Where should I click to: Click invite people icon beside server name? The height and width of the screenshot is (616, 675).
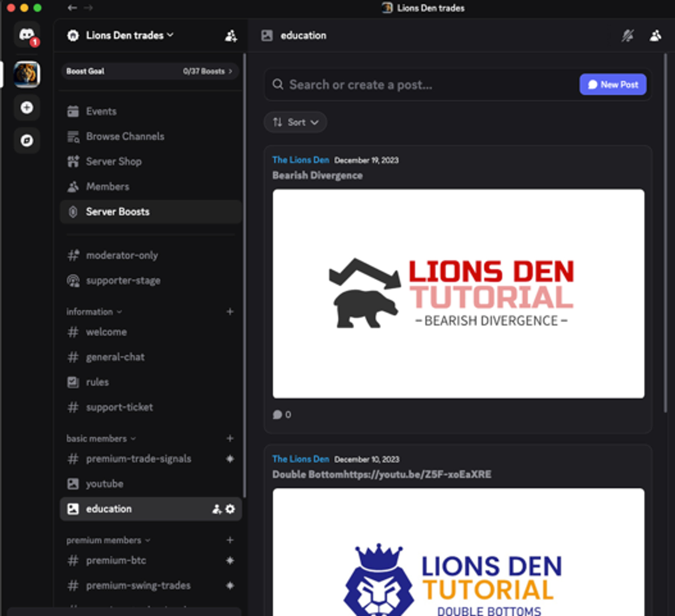tap(231, 36)
